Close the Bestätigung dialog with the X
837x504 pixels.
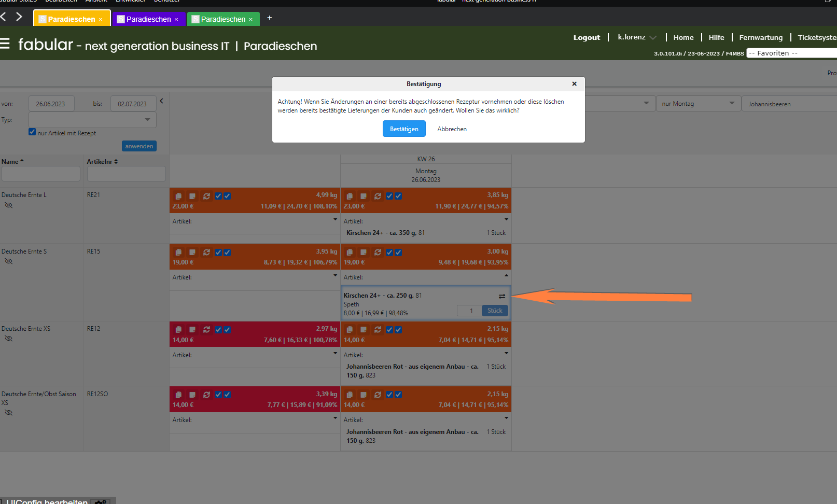click(574, 84)
